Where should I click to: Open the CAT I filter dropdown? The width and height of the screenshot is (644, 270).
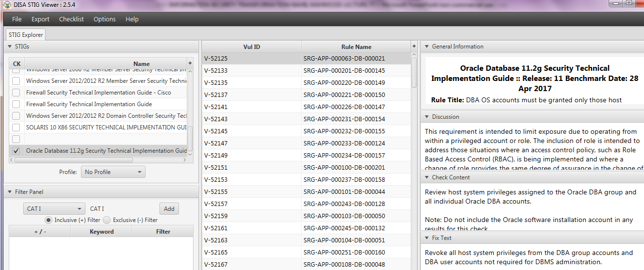(x=54, y=209)
